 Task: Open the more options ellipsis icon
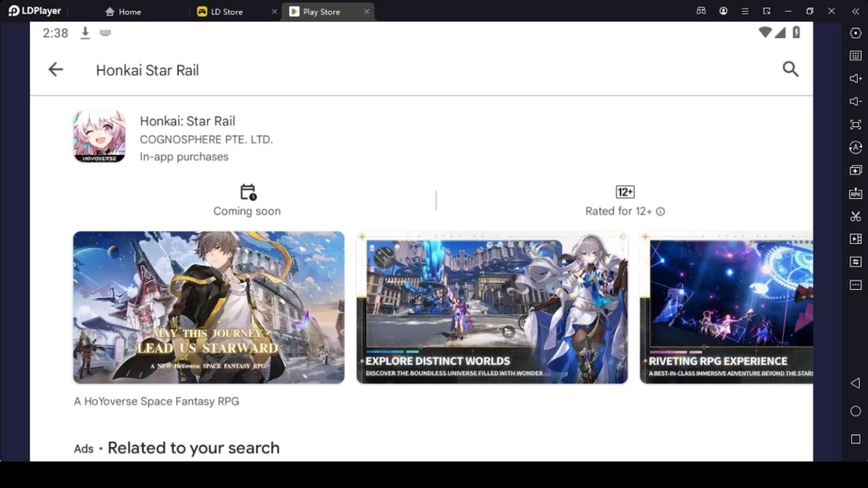(x=855, y=285)
